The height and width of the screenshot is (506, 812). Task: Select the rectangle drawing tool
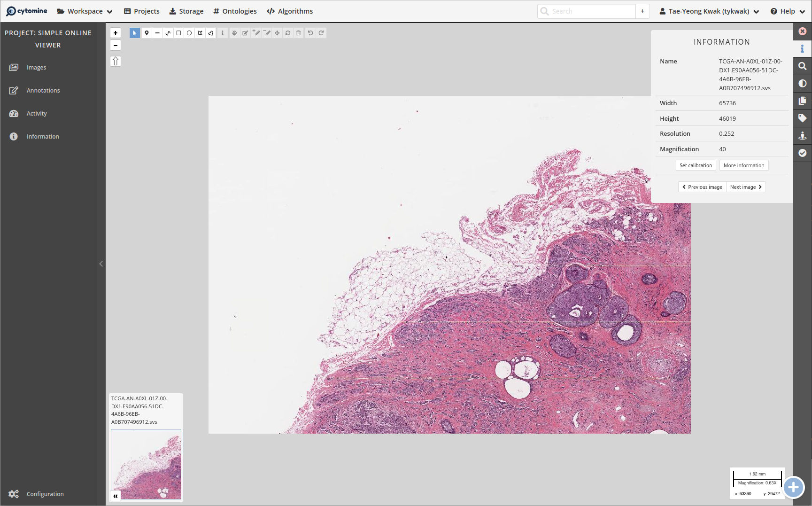pos(178,33)
